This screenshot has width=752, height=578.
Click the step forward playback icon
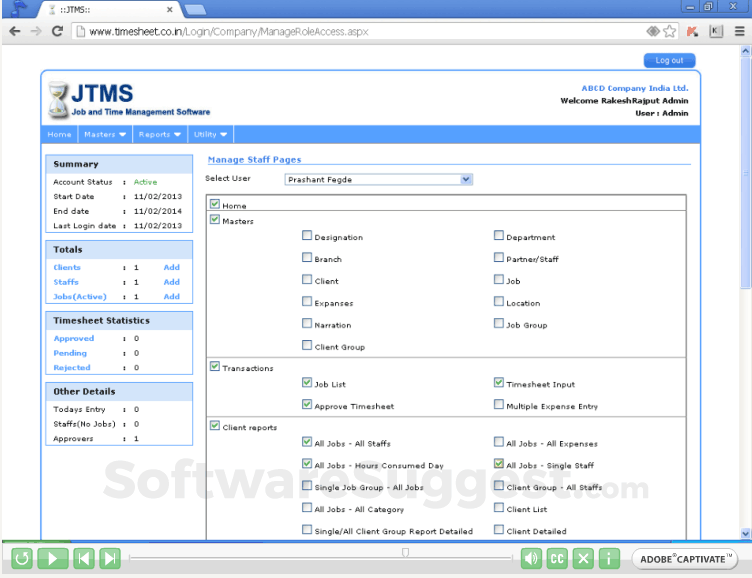110,559
